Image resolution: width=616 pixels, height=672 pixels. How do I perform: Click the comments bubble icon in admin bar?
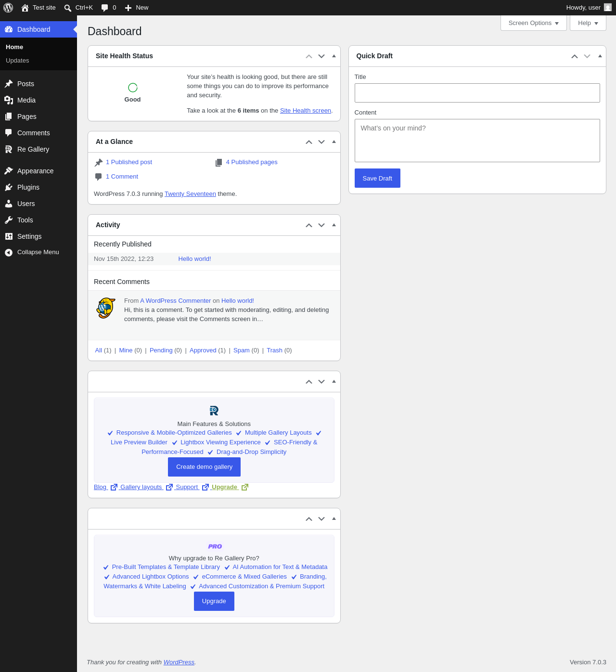105,8
